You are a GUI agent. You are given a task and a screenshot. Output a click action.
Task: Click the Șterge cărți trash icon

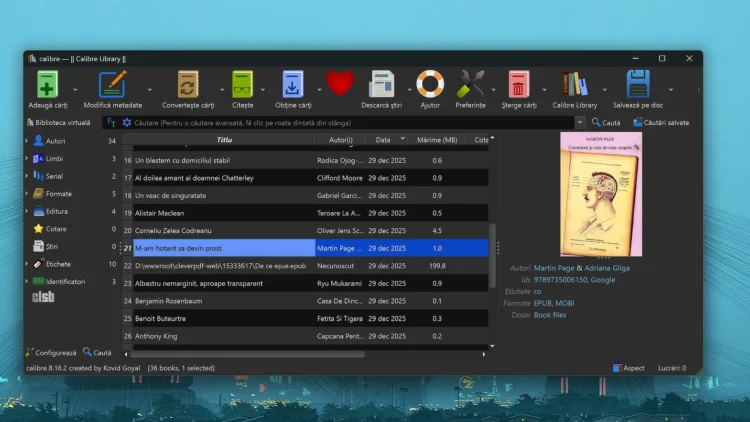517,84
